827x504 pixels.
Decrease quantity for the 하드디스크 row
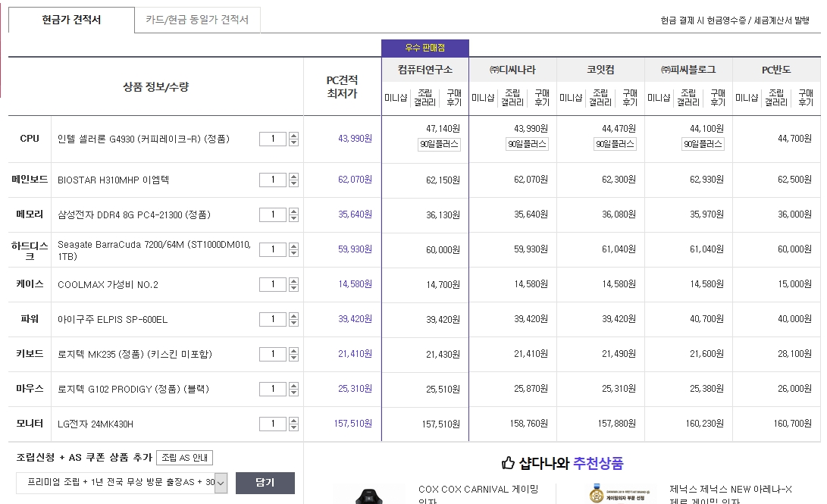(294, 253)
